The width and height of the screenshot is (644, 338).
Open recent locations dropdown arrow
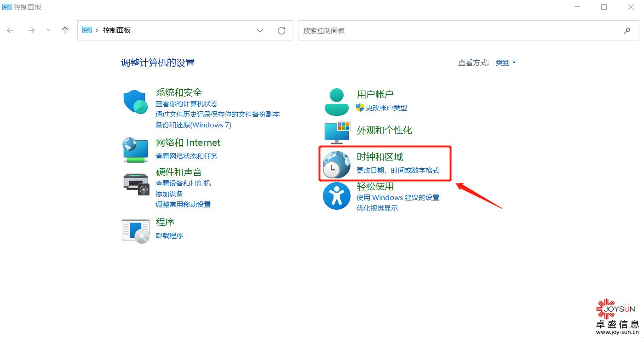pyautogui.click(x=49, y=30)
